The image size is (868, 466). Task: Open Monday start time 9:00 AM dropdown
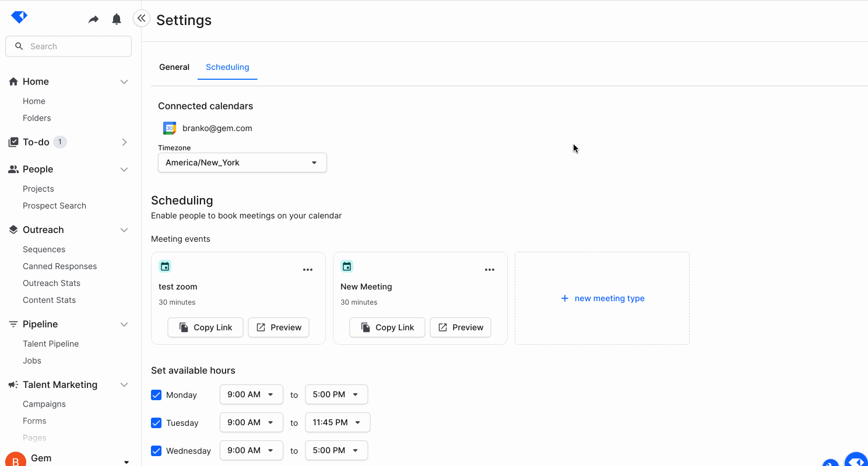251,394
